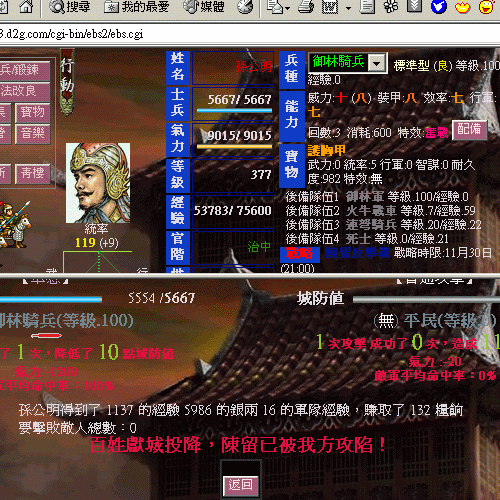Click the general's portrait image
Screen dimensions: 500x500
pyautogui.click(x=98, y=183)
